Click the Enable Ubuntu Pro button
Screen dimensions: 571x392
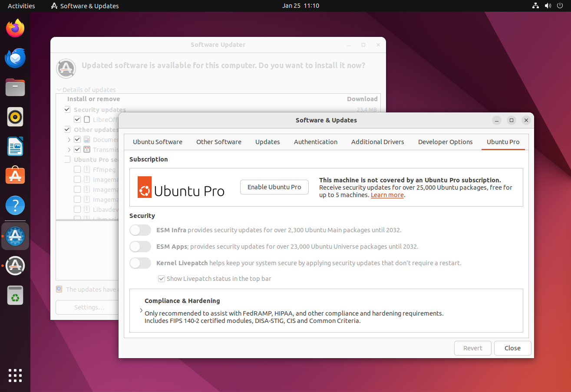pos(274,187)
